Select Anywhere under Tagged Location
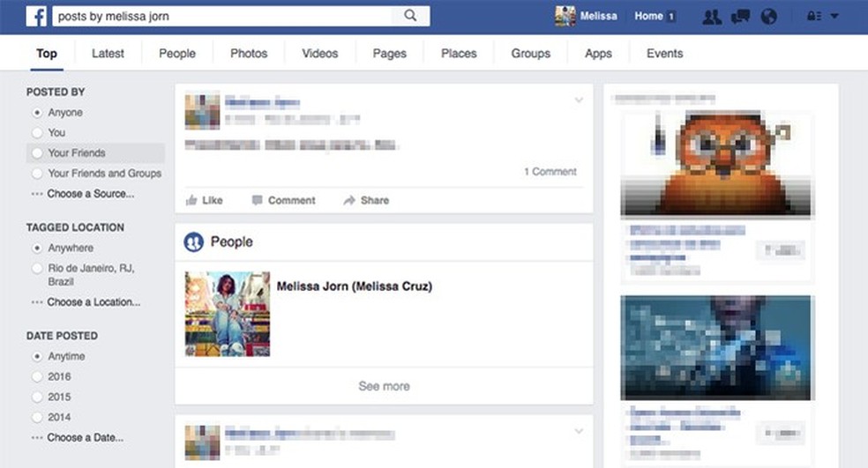Viewport: 868px width, 468px height. pos(37,248)
